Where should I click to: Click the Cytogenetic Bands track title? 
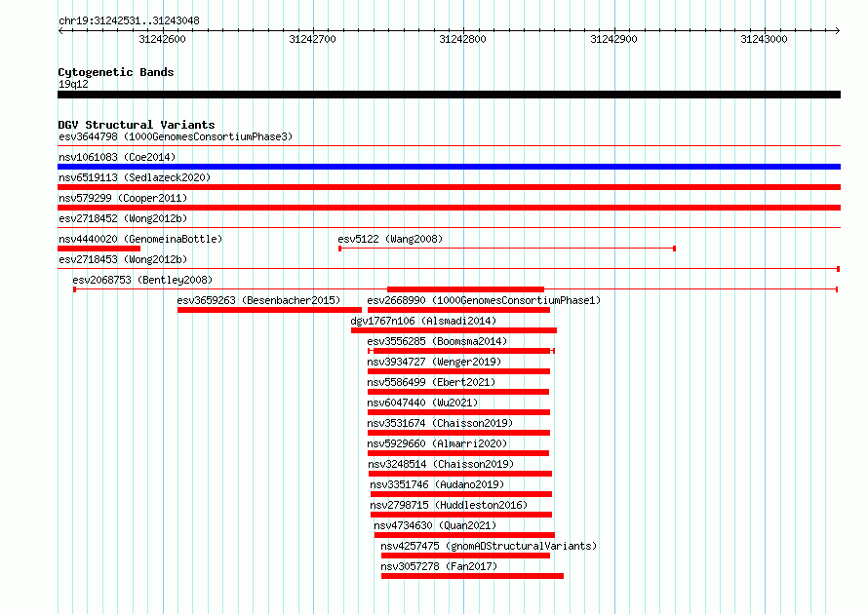point(116,72)
